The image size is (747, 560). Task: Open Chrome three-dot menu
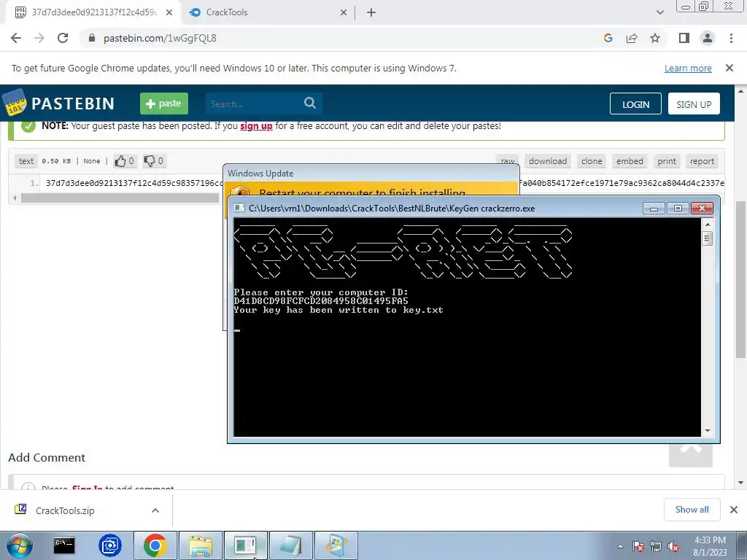[x=731, y=38]
